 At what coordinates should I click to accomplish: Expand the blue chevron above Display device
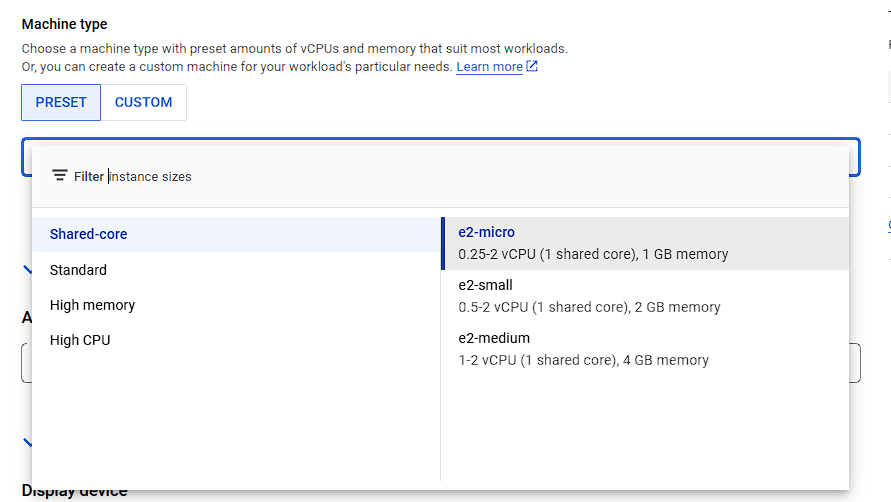pos(27,441)
